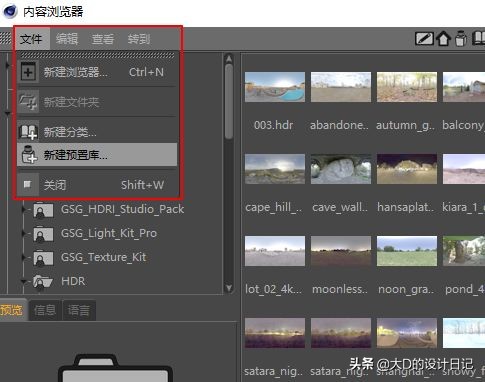Click the open HDR folder icon

(43, 282)
